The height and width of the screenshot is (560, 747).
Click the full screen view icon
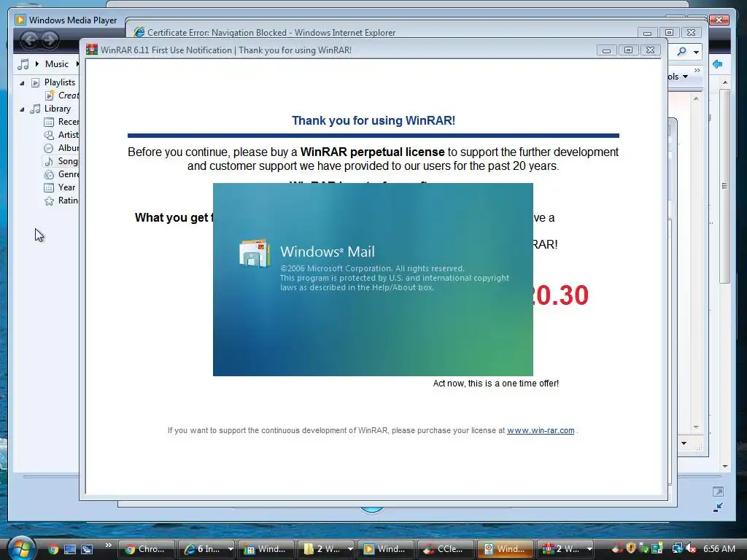[718, 491]
